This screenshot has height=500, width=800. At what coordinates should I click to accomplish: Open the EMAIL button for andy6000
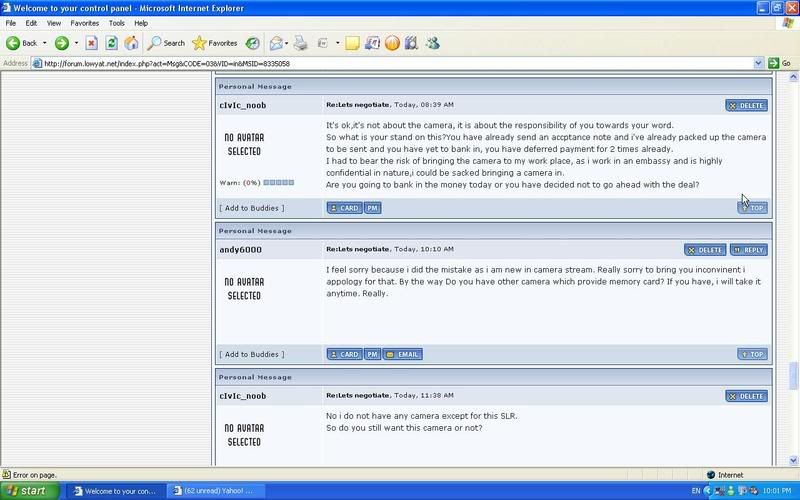pyautogui.click(x=403, y=354)
